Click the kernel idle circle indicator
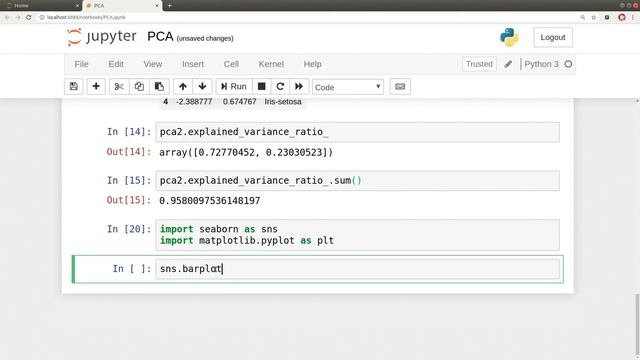Viewport: 640px width, 360px height. [568, 64]
